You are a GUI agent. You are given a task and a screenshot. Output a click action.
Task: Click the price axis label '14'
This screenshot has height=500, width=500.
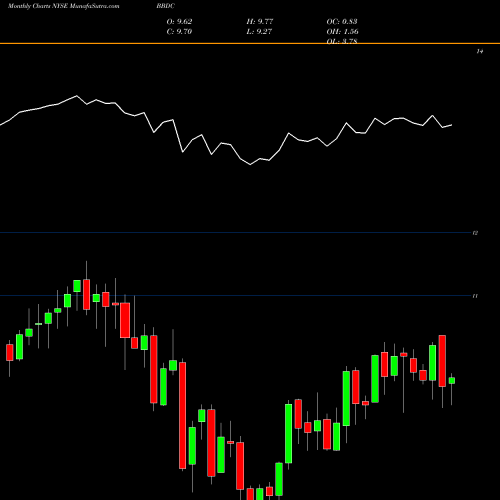pos(480,51)
